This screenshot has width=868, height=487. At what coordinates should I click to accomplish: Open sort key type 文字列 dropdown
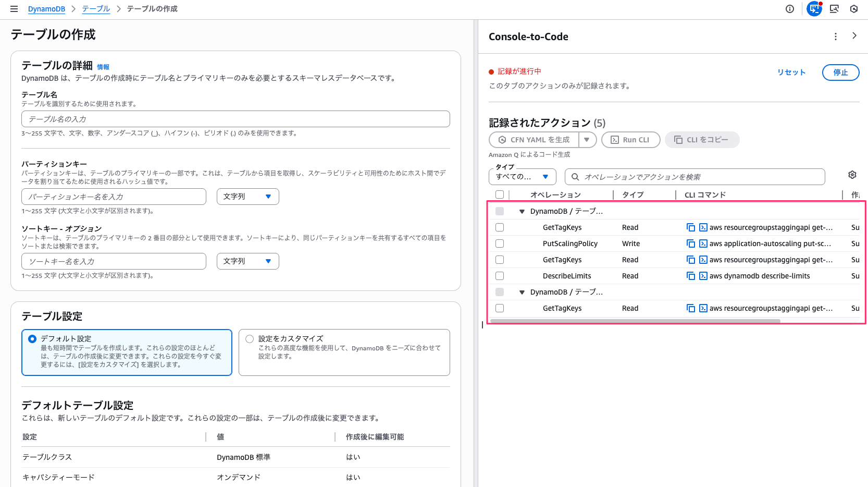[248, 261]
